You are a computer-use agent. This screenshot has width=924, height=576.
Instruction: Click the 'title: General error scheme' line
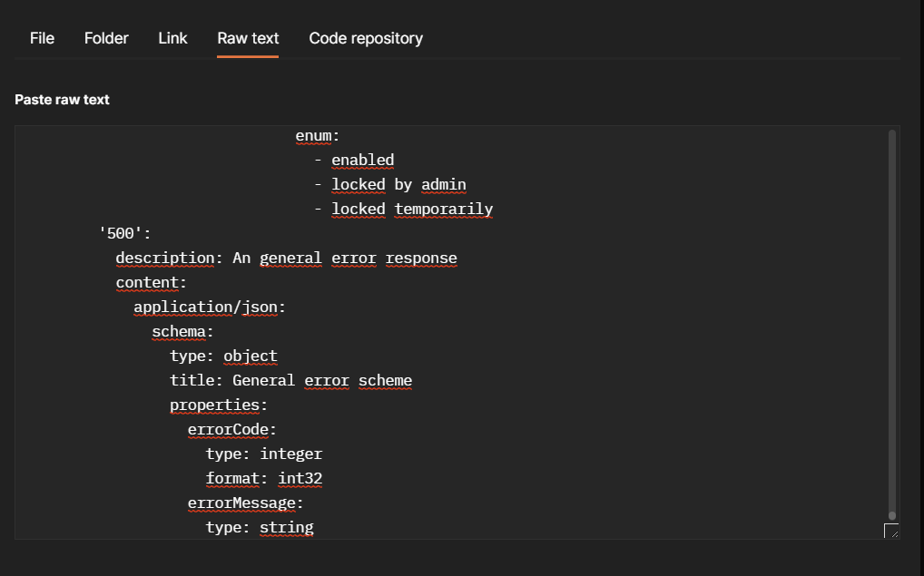tap(290, 381)
